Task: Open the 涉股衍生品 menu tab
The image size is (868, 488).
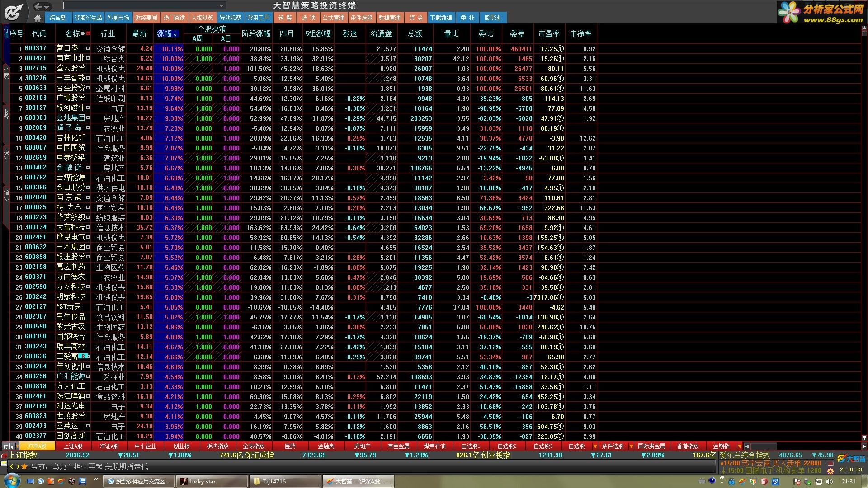Action: 88,18
